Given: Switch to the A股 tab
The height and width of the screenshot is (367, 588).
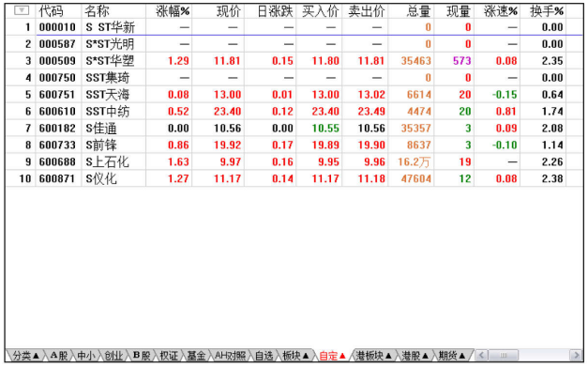Looking at the screenshot, I should [x=58, y=355].
